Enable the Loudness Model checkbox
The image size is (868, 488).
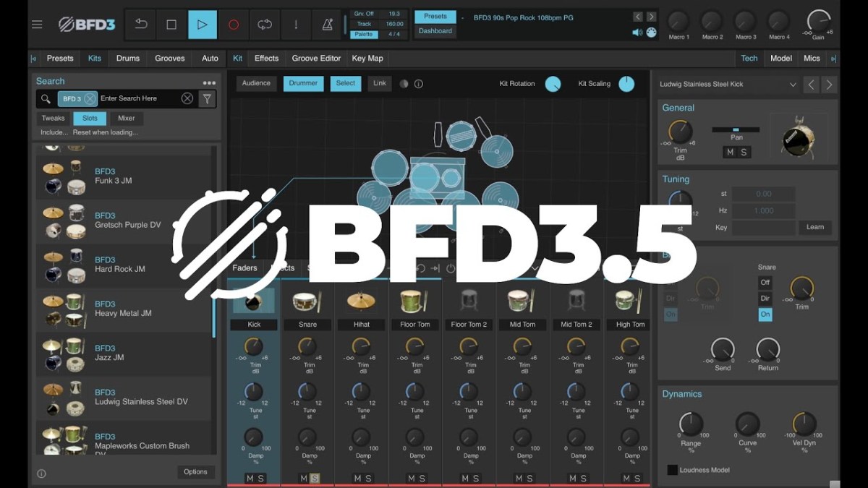pos(671,469)
